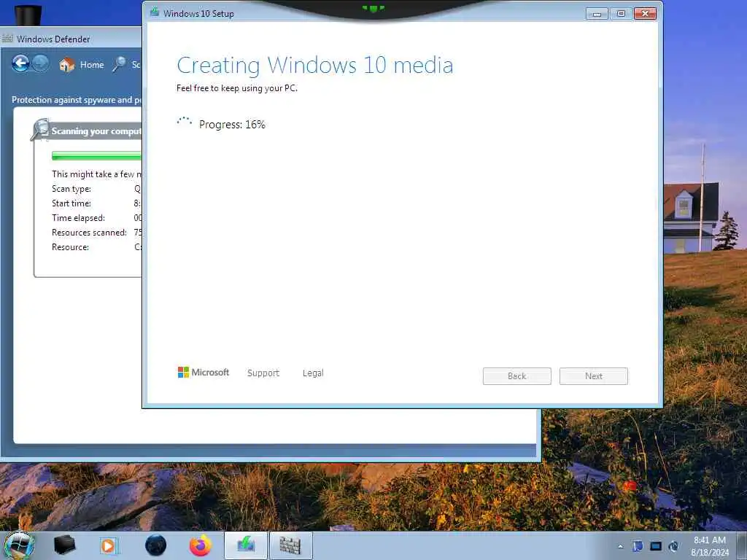Screen dimensions: 747x560
Task: Click the forward arrow in Windows Defender
Action: pos(40,63)
